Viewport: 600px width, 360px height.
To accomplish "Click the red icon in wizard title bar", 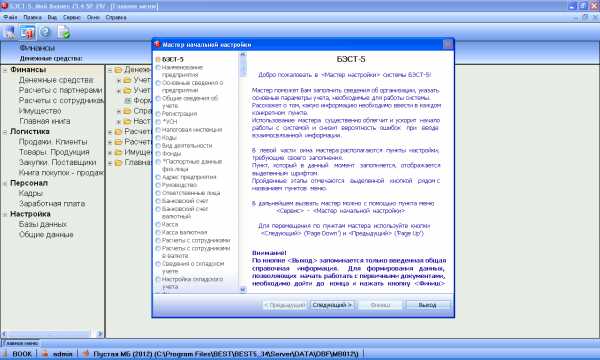I will click(x=157, y=44).
